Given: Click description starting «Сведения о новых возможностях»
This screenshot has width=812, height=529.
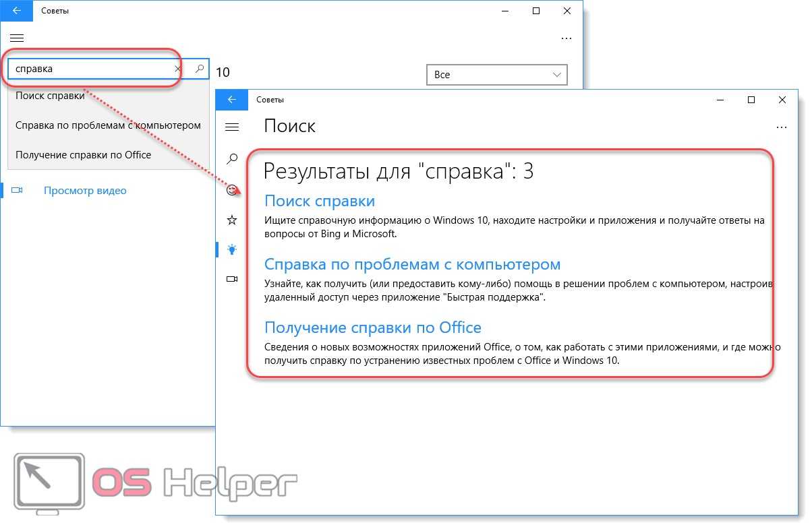Looking at the screenshot, I should tap(522, 354).
